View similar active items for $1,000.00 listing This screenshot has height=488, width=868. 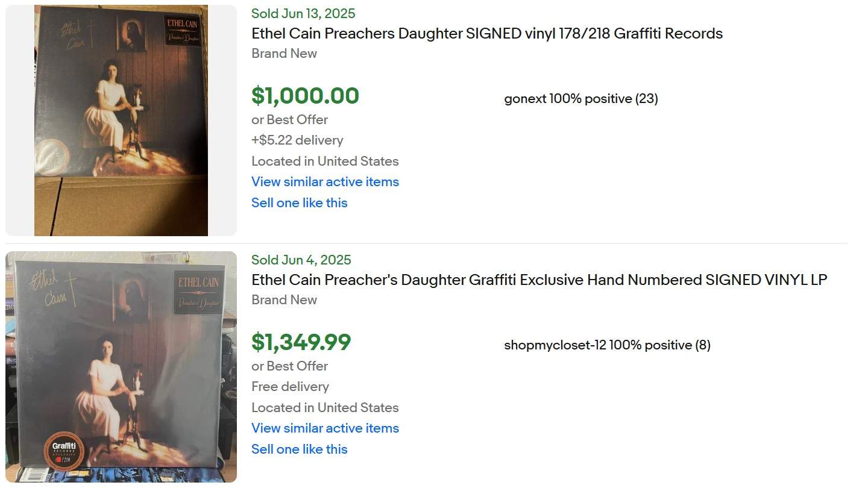tap(325, 182)
